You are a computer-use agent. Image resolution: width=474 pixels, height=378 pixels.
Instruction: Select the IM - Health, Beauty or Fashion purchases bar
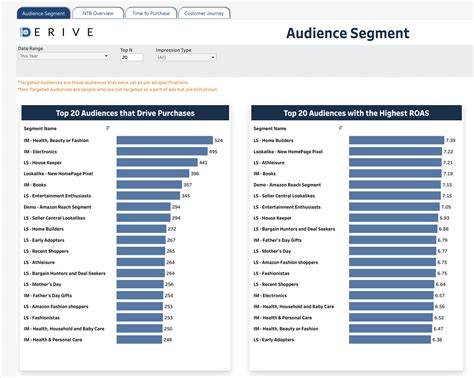(x=165, y=140)
